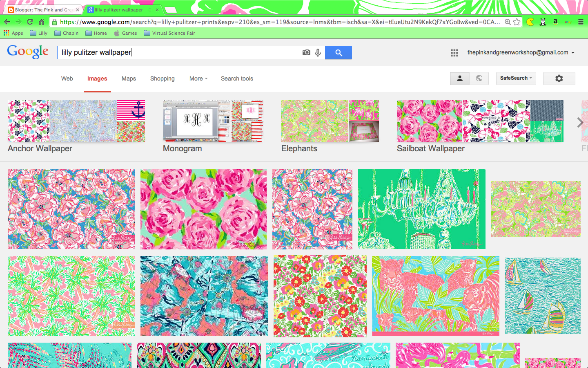588x368 pixels.
Task: Click the browser address bar URL
Action: click(x=280, y=22)
